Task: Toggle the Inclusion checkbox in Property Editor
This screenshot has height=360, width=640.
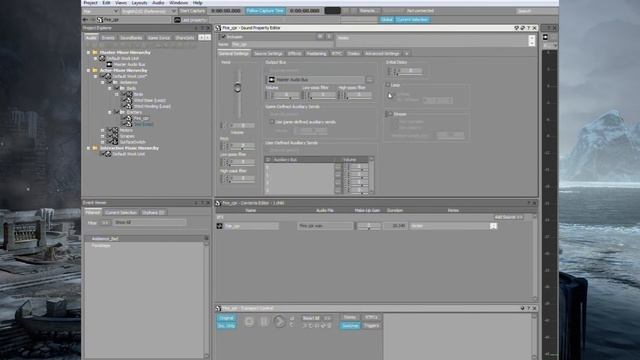Action: tap(223, 37)
